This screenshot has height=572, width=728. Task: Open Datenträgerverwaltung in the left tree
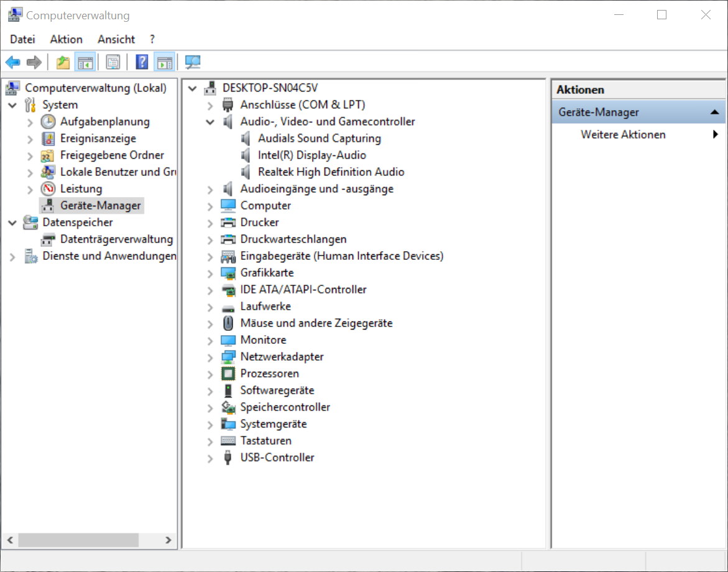click(x=116, y=239)
